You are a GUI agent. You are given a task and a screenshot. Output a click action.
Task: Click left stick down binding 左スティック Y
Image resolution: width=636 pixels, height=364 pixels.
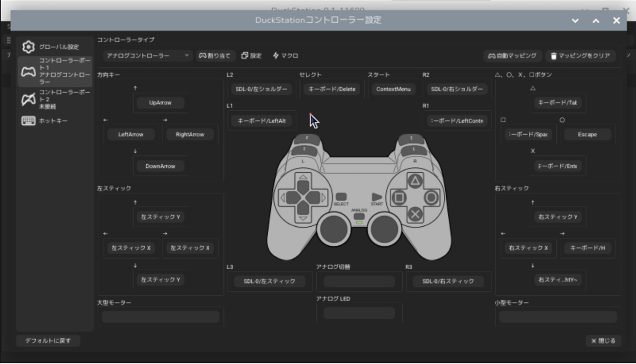[x=161, y=279]
